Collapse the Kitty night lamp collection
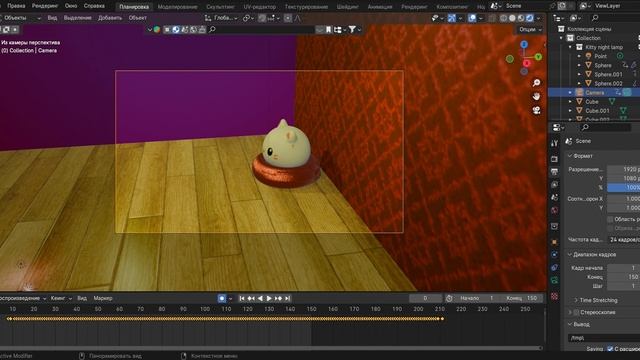This screenshot has width=640, height=360. point(570,47)
